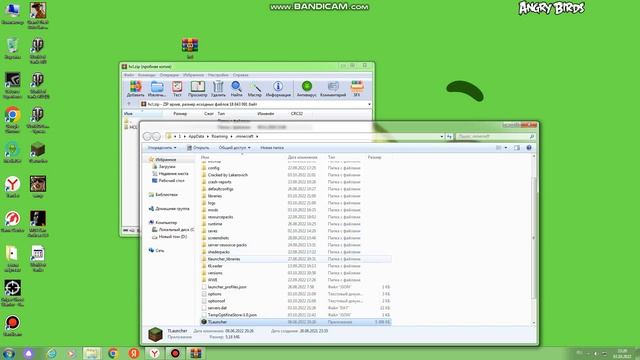640x360 pixels.
Task: Open the view options dropdown arrow in Explorer
Action: click(506, 148)
